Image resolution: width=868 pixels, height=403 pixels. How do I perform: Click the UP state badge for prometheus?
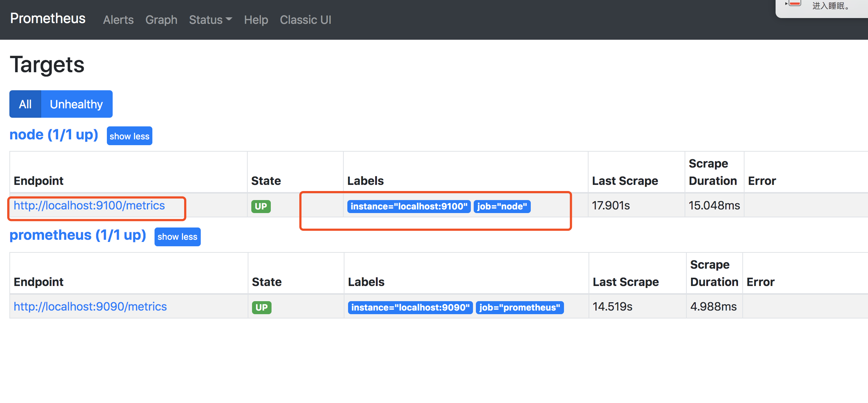tap(261, 307)
